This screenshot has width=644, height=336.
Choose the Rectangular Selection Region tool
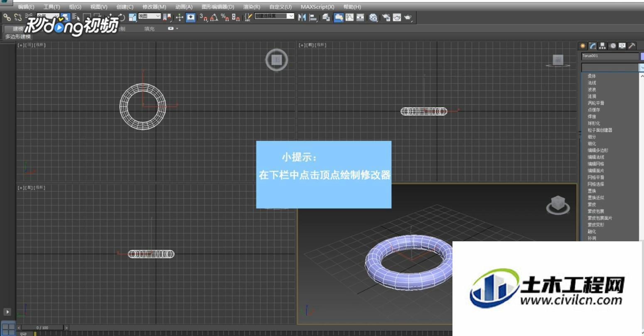tap(86, 17)
